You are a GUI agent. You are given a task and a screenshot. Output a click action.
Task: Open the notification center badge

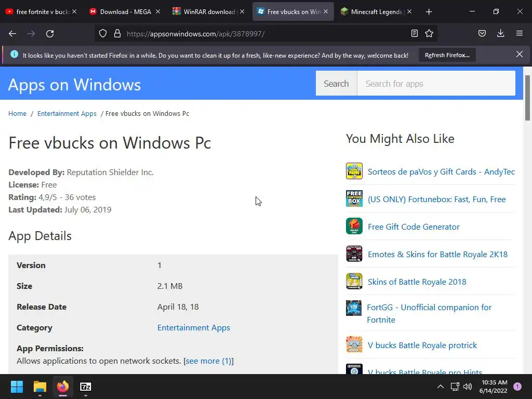(x=517, y=387)
